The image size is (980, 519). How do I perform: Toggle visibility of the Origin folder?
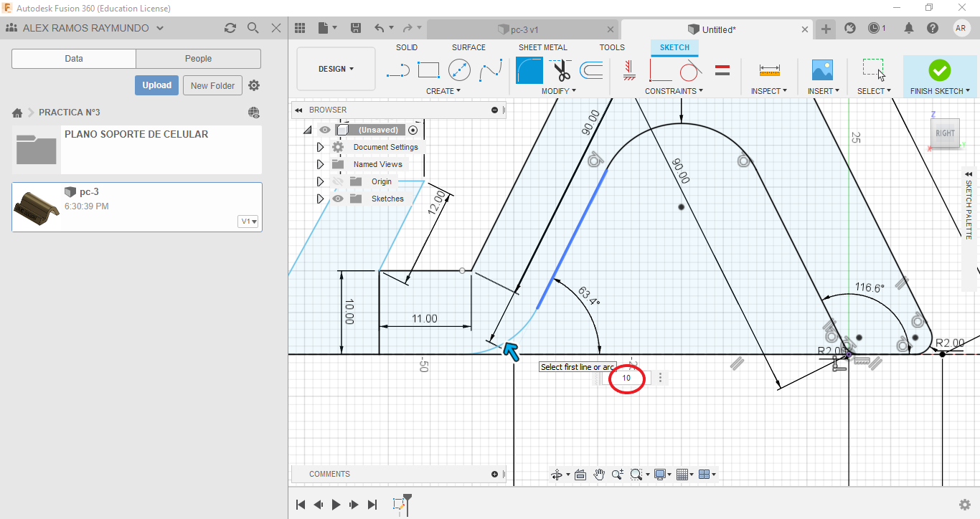(x=338, y=181)
